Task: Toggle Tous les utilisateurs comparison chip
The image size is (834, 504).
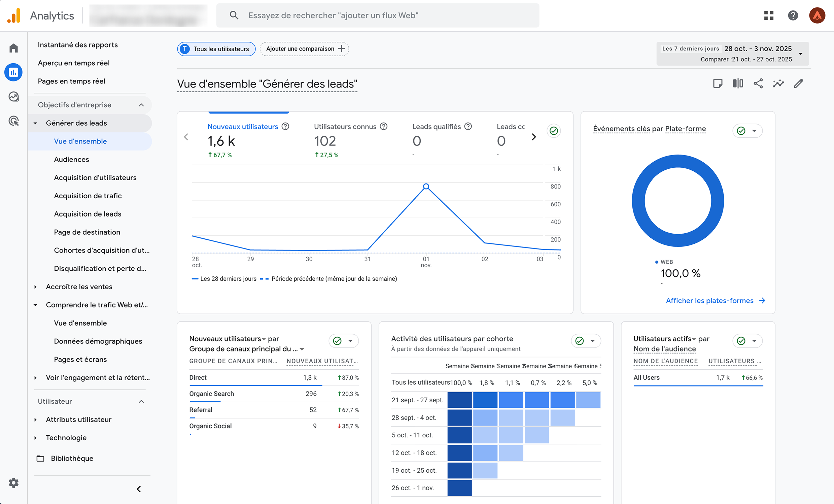Action: pos(216,49)
